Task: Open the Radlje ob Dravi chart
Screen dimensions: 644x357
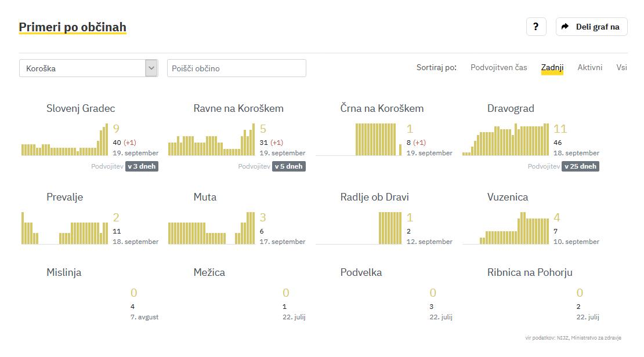Action: click(359, 228)
